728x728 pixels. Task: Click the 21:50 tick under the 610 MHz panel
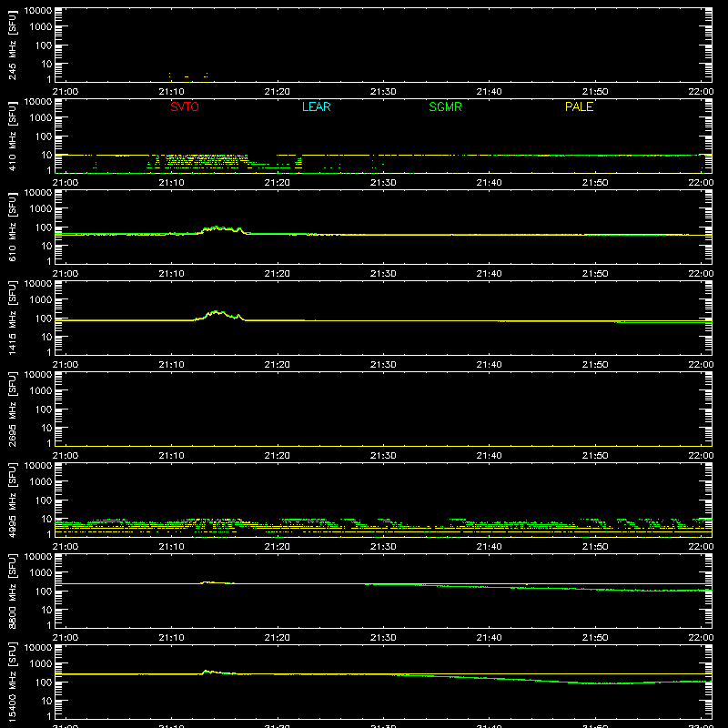click(595, 274)
